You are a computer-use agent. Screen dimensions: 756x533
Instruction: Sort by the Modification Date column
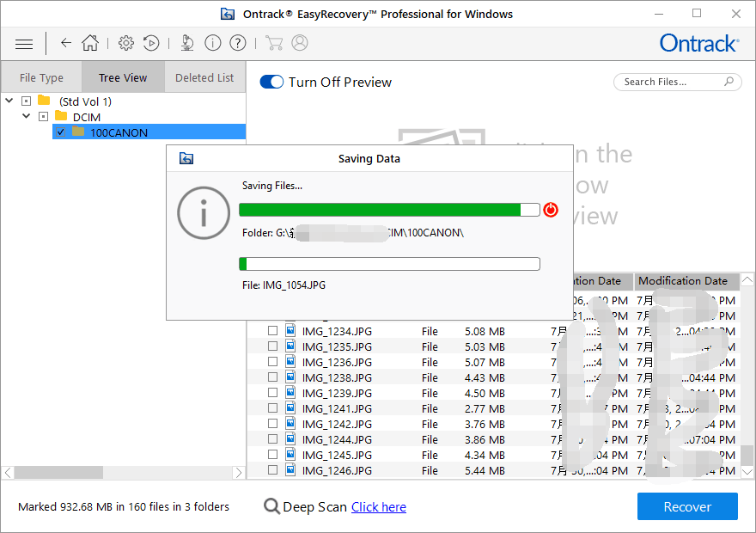point(686,281)
